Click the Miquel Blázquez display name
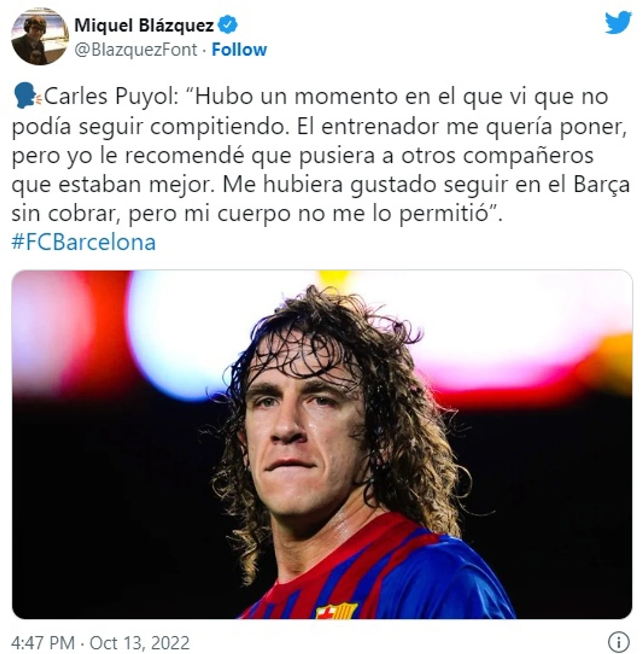 click(144, 25)
